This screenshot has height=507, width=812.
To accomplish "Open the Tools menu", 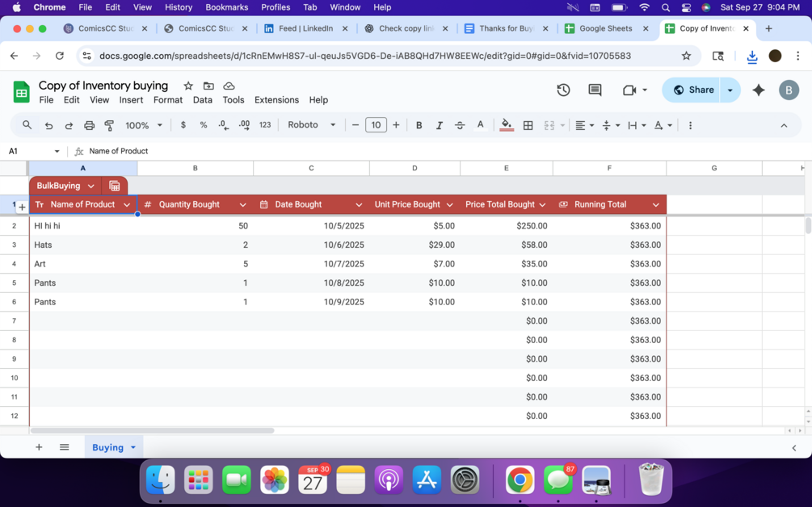I will 233,100.
